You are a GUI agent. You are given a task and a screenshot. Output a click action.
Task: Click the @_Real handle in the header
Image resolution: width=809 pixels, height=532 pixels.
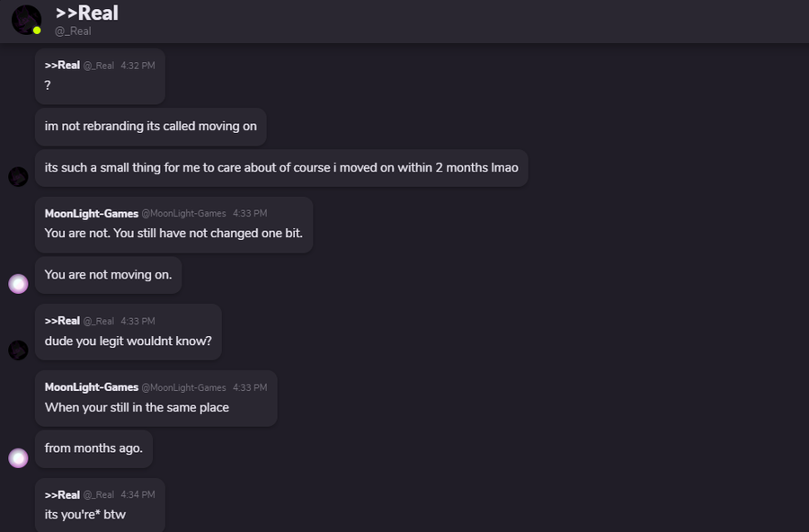[x=73, y=31]
